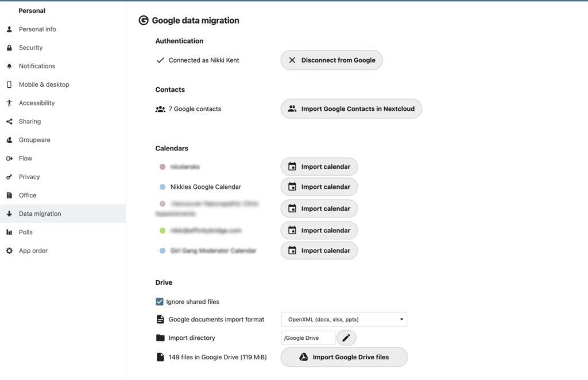Open Flow settings via its sidebar icon

(x=8, y=158)
